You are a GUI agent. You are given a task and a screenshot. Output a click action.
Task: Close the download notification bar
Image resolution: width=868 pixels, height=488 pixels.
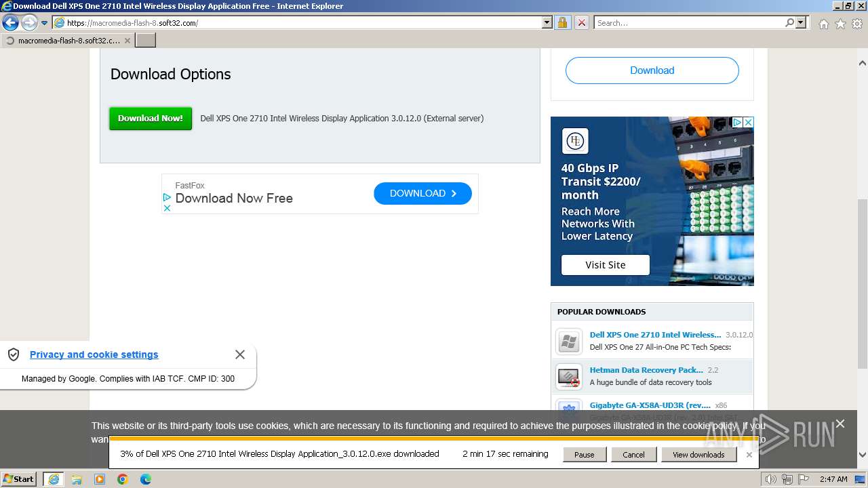pos(749,455)
